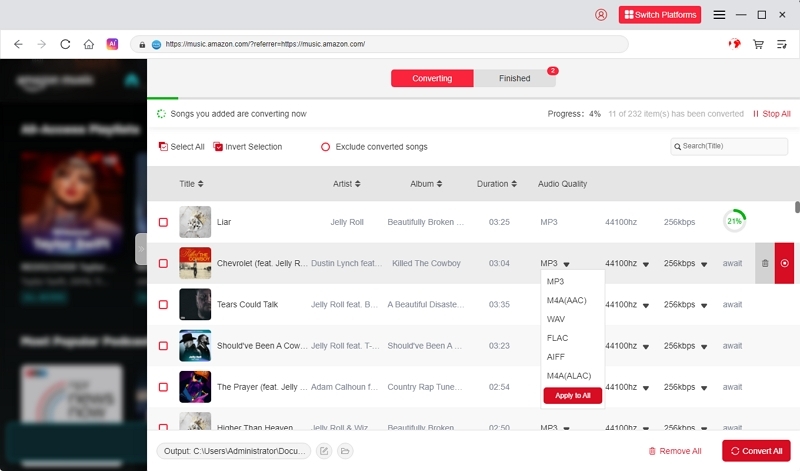Open the 256kbps bitrate dropdown for Chevrolet

point(705,264)
